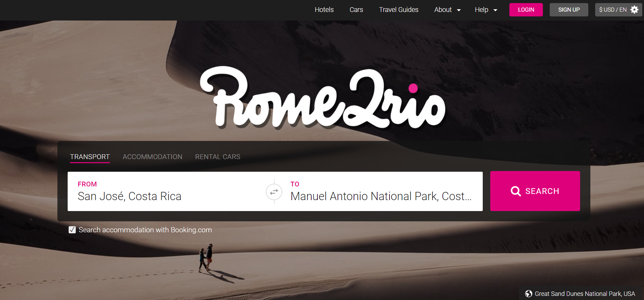Click the Sign Up button

(x=569, y=10)
